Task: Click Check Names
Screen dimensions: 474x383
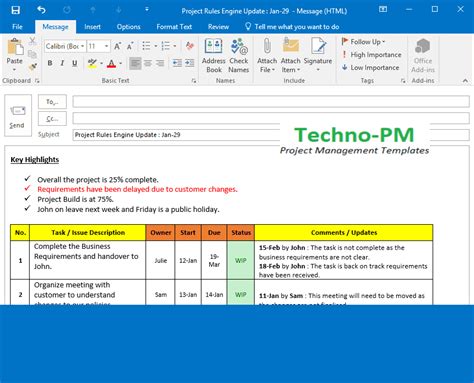Action: coord(239,55)
